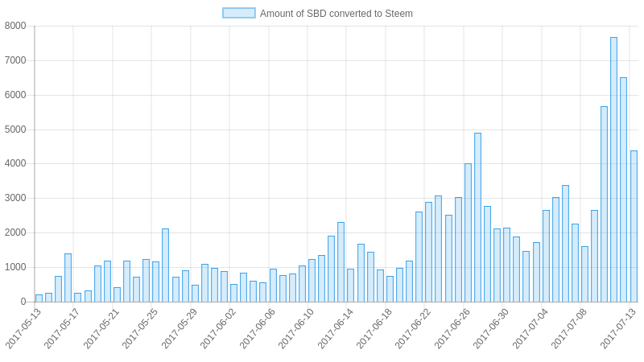Click the 2017-07-04 date label

tap(530, 329)
